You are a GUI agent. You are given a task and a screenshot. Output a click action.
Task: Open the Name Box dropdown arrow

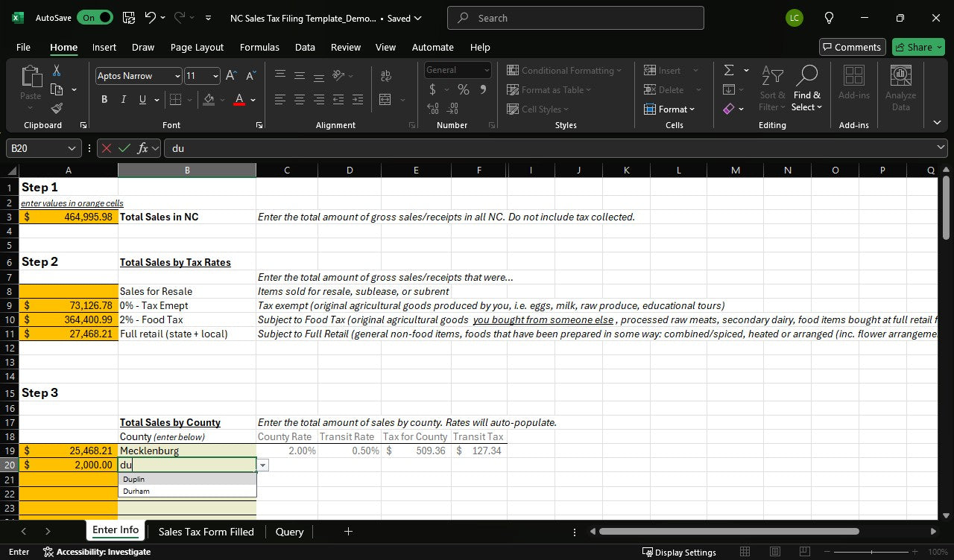point(72,148)
